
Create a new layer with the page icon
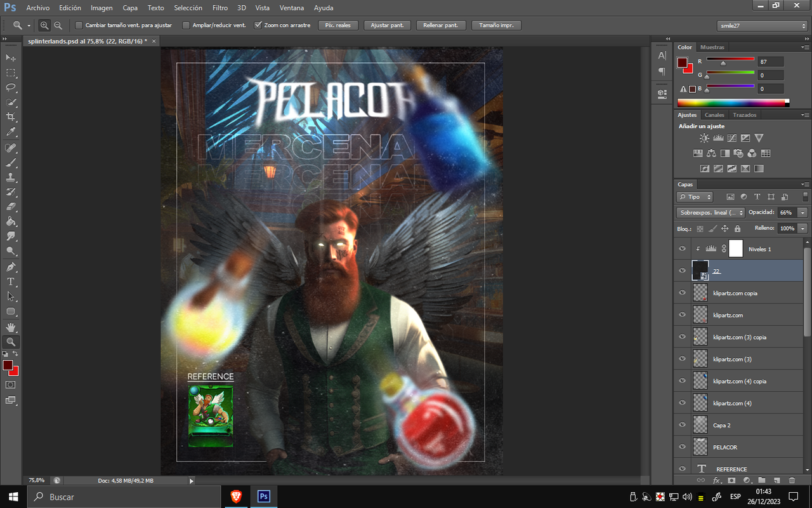(x=776, y=481)
